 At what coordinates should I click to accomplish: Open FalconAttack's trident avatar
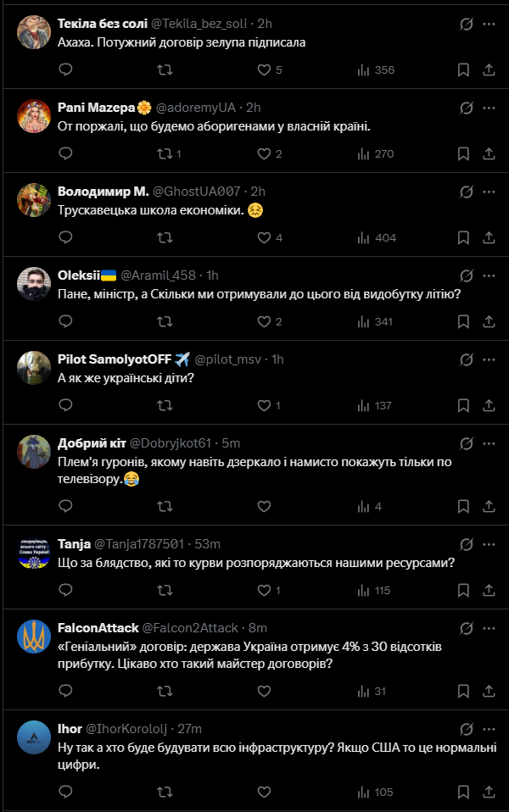(x=34, y=637)
